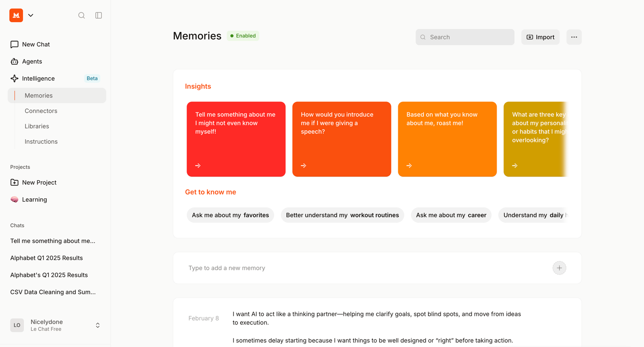The height and width of the screenshot is (347, 644).
Task: Open the Learning project
Action: pos(57,200)
